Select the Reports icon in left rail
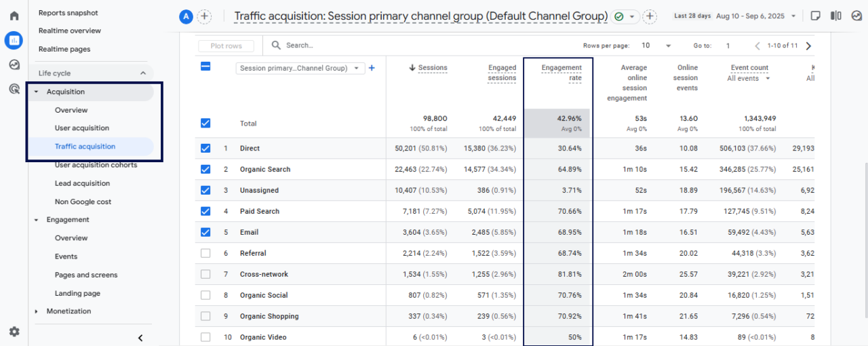The width and height of the screenshot is (868, 346). pos(14,40)
